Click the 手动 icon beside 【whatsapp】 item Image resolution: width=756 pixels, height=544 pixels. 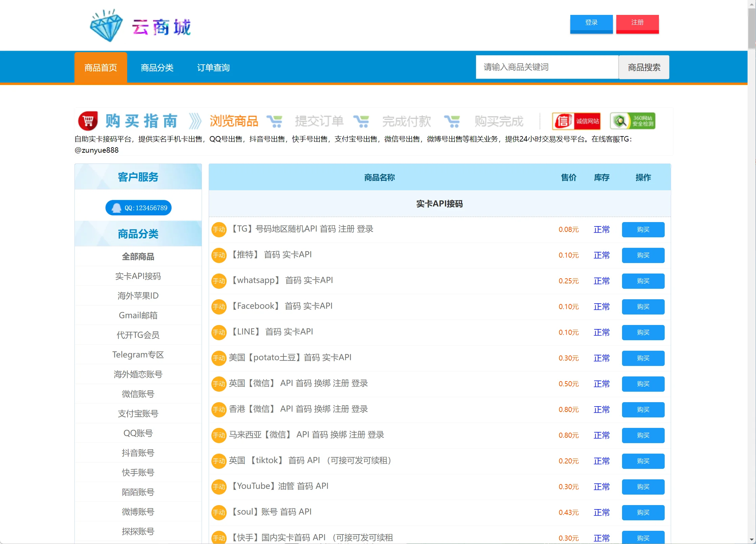pos(219,281)
